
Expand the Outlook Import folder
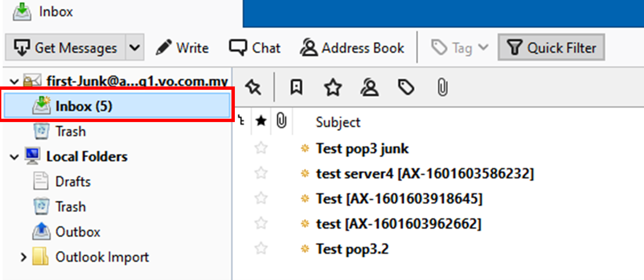[23, 257]
